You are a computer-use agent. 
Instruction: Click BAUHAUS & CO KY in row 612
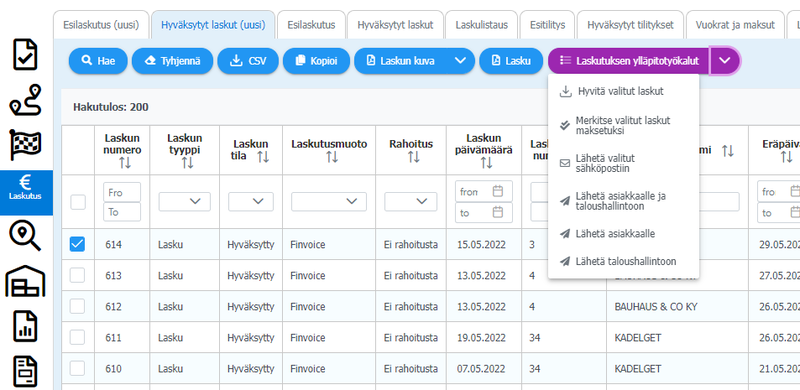click(656, 307)
